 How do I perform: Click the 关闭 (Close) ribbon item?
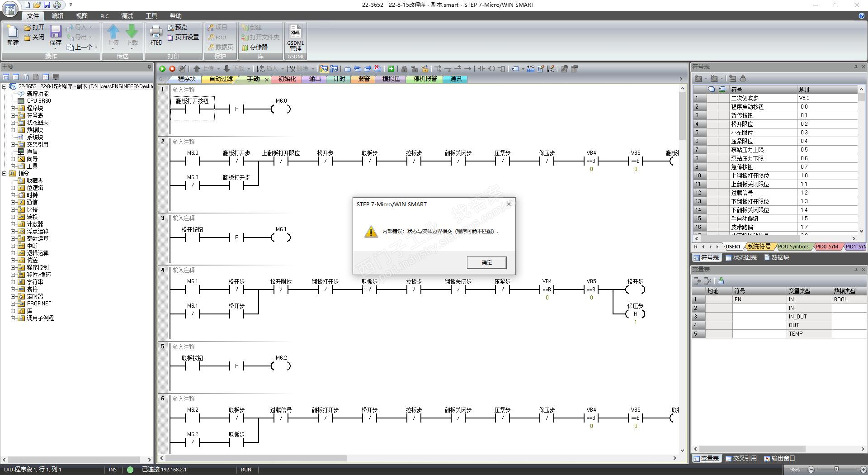pyautogui.click(x=34, y=37)
